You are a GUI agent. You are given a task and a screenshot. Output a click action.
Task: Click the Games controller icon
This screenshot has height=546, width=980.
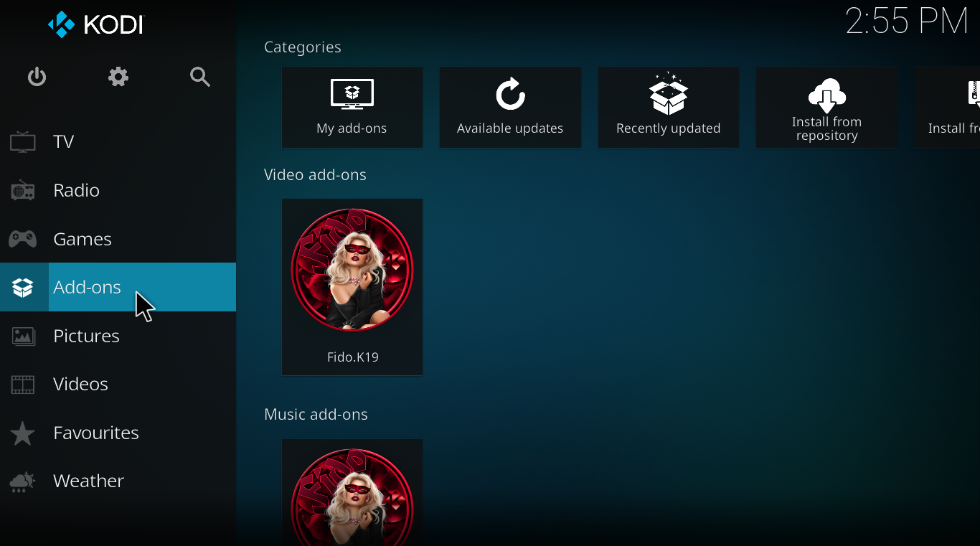click(23, 239)
